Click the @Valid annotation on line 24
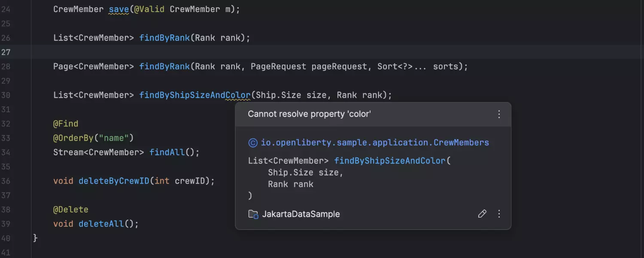The width and height of the screenshot is (644, 258). click(149, 9)
